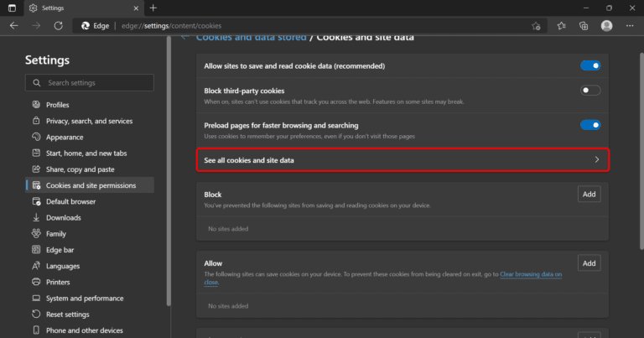Click the user profile avatar icon
644x338 pixels.
(x=606, y=26)
